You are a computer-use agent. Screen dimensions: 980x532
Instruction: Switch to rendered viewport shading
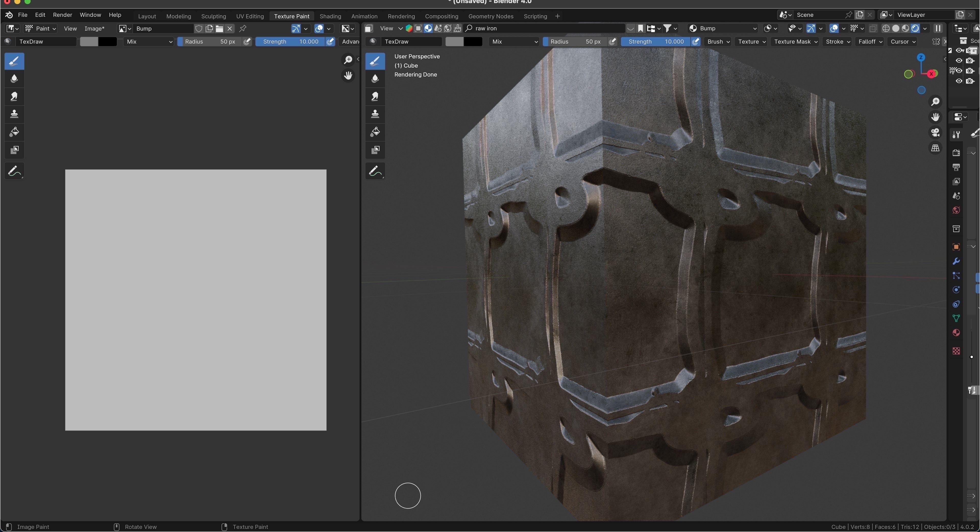pos(915,29)
